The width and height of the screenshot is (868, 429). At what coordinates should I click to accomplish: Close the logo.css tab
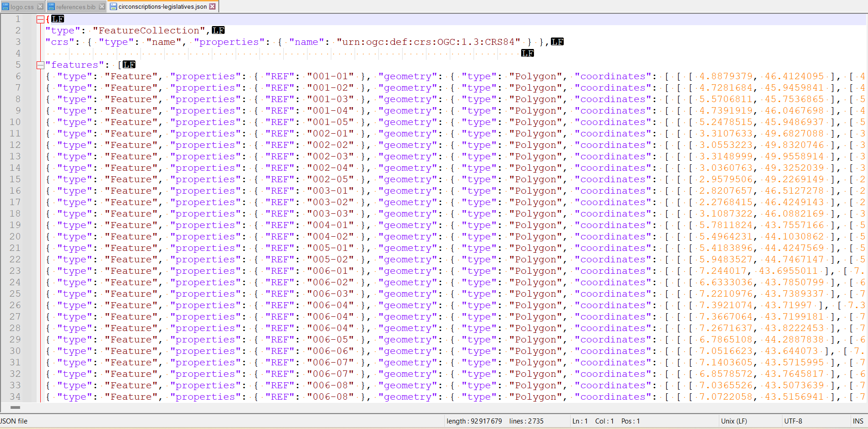[x=40, y=6]
